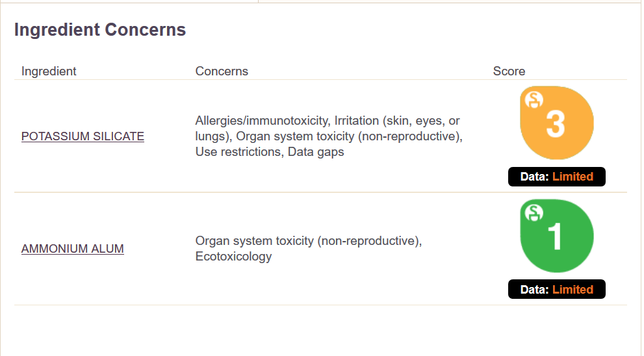The width and height of the screenshot is (644, 356).
Task: Click small circular icon on orange badge
Action: point(534,99)
